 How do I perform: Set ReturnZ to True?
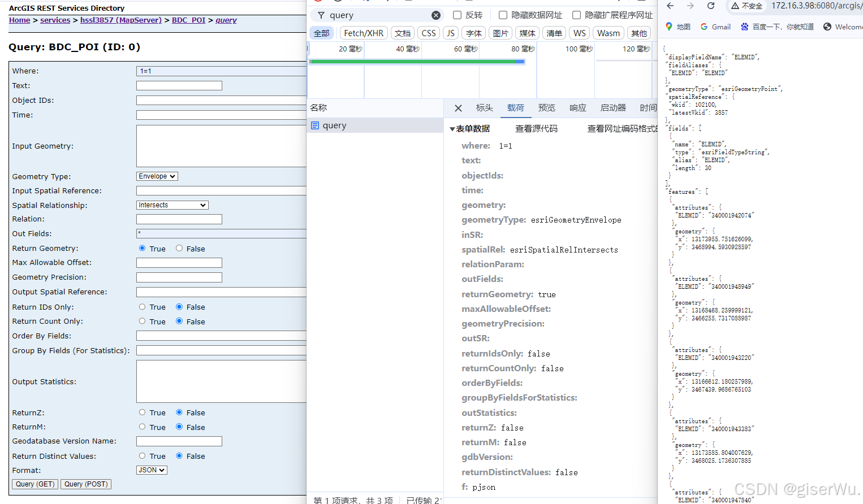tap(142, 412)
